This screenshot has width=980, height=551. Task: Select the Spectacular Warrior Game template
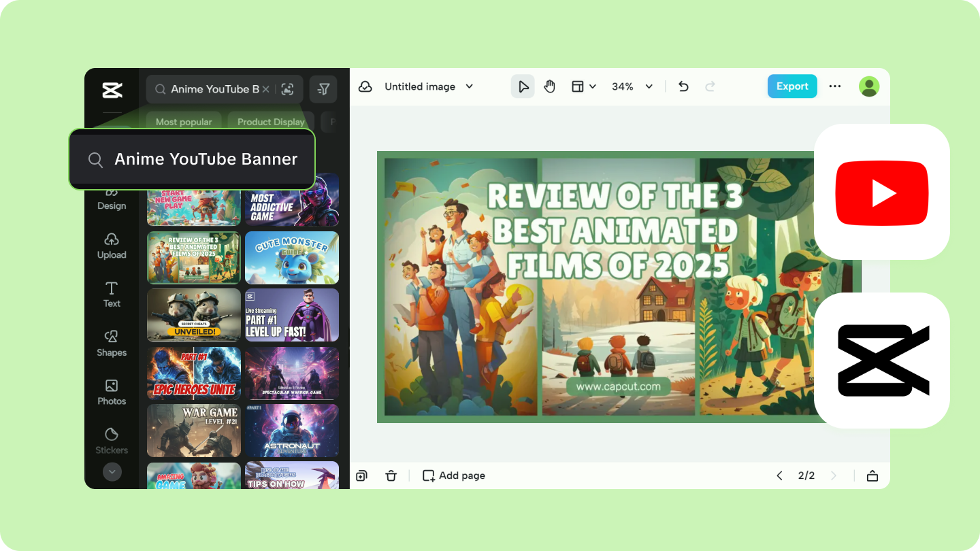point(292,373)
